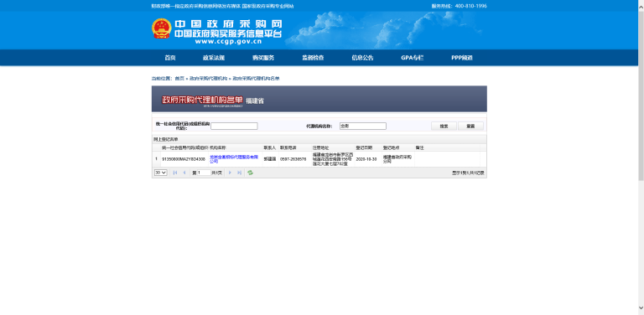This screenshot has width=644, height=315.
Task: Click the 重置 reset button
Action: [x=470, y=127]
